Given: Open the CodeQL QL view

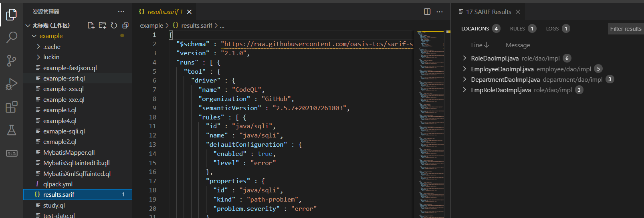Looking at the screenshot, I should (12, 153).
